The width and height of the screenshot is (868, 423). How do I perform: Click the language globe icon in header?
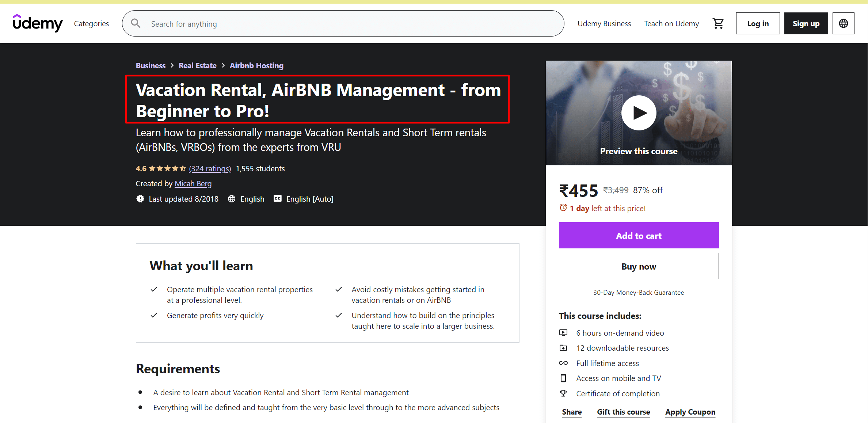843,23
